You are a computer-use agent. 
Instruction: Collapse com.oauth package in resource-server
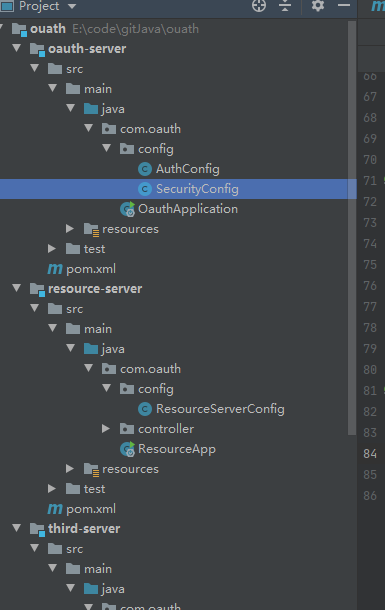tap(89, 368)
